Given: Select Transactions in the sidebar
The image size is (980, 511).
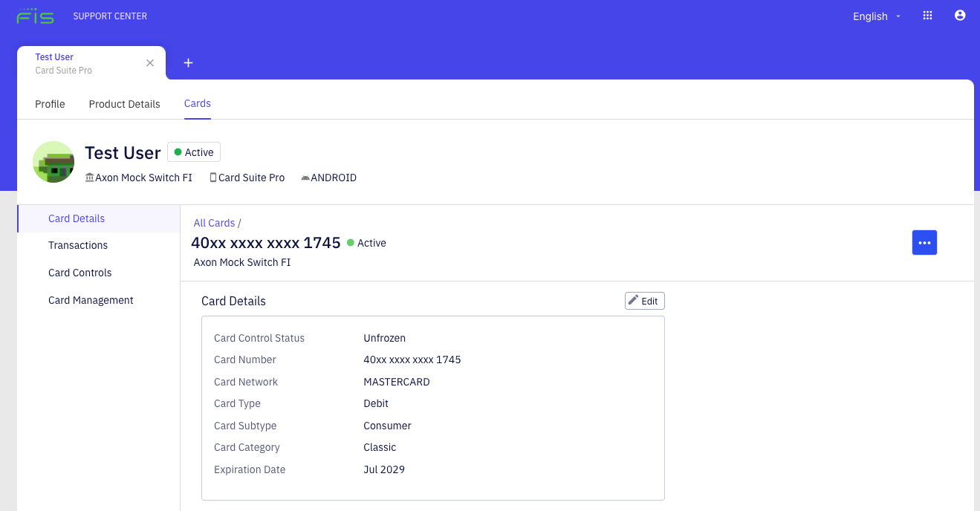Looking at the screenshot, I should 78,245.
